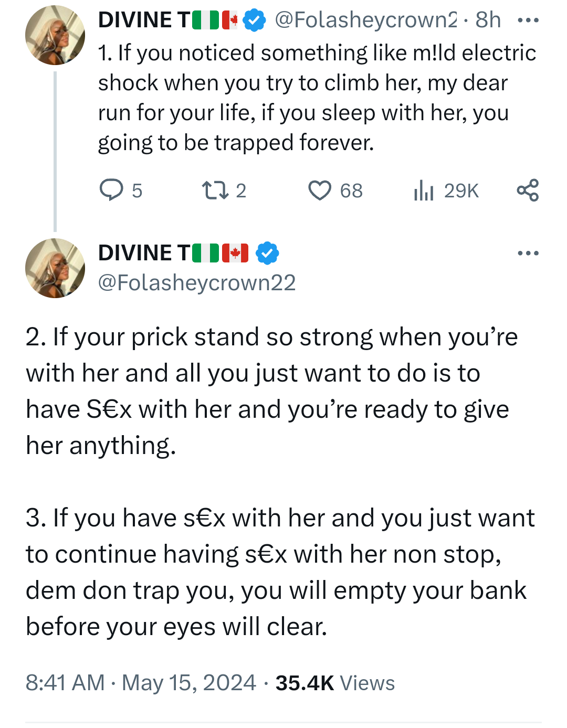Tap the retweet icon on first tweet
Image resolution: width=567 pixels, height=728 pixels.
(215, 190)
